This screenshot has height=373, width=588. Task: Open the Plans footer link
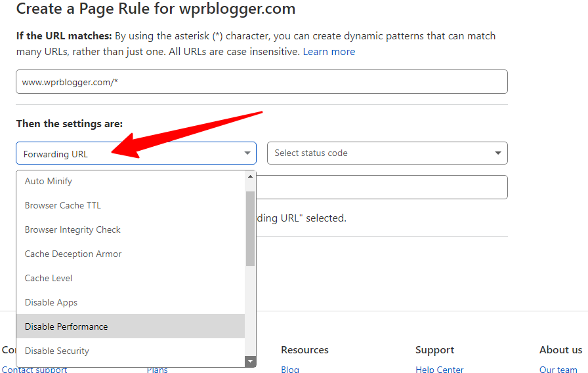point(157,369)
